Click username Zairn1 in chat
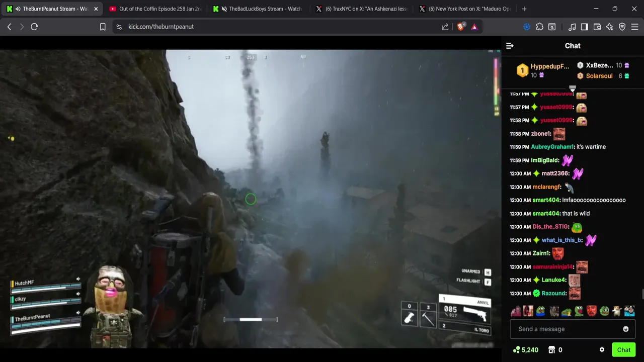 coord(541,253)
